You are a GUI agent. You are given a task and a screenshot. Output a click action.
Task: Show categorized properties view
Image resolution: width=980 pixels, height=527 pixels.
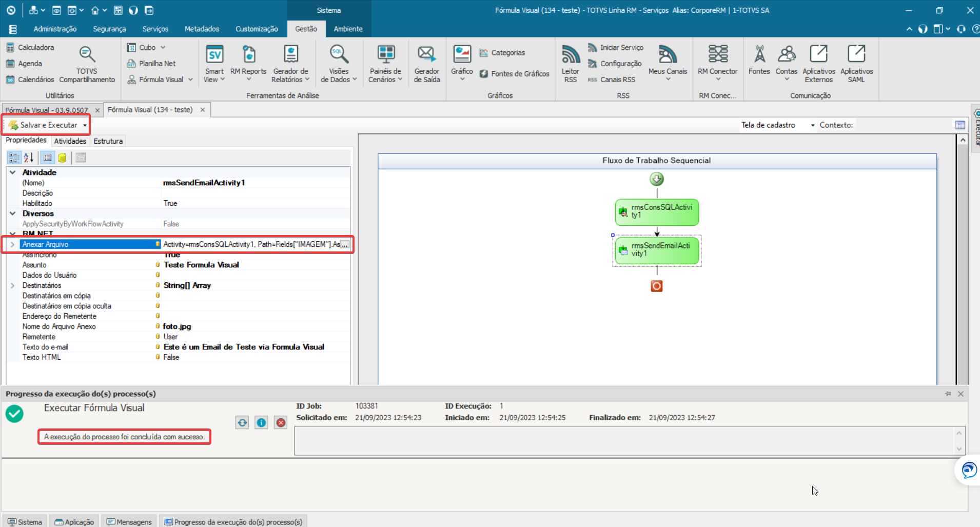click(x=14, y=158)
